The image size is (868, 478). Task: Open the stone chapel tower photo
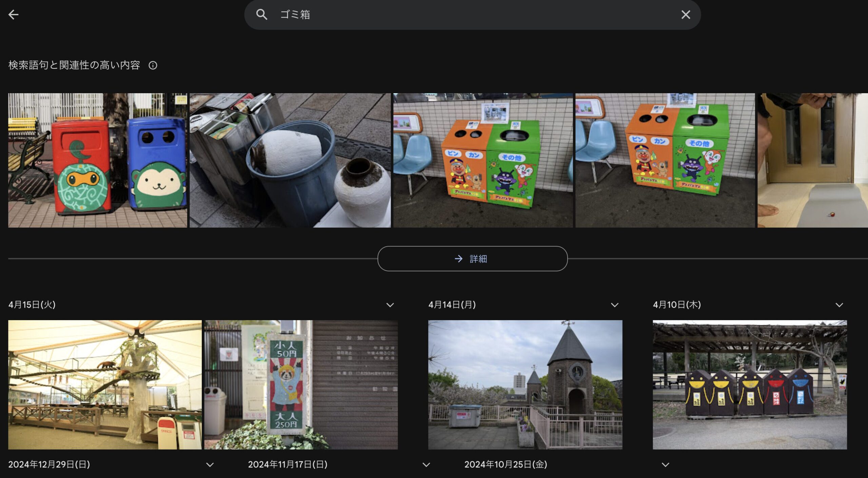tap(525, 385)
